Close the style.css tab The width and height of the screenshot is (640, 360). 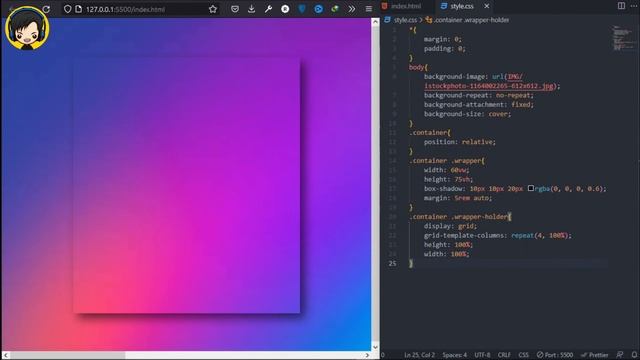tap(487, 6)
